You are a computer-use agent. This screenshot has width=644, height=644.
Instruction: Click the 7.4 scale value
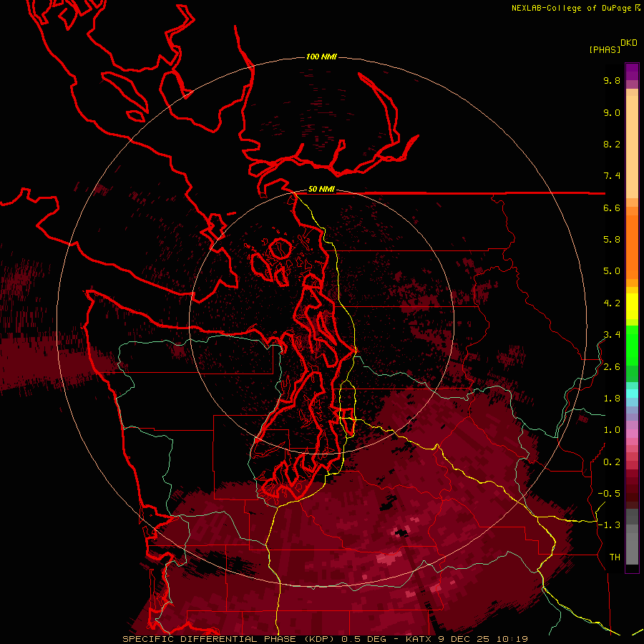click(612, 176)
